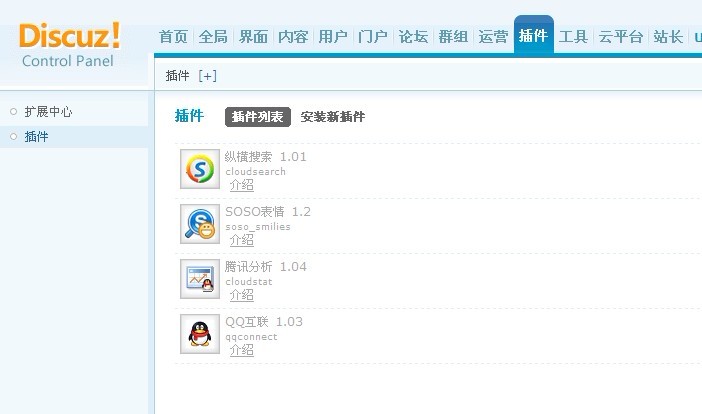Open the 用户 top menu
702x414 pixels.
pos(333,37)
